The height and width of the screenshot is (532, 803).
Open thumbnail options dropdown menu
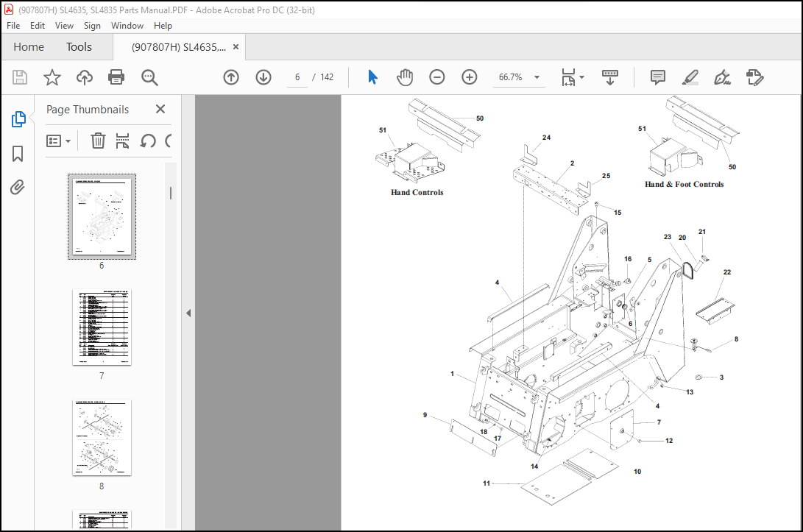(58, 141)
